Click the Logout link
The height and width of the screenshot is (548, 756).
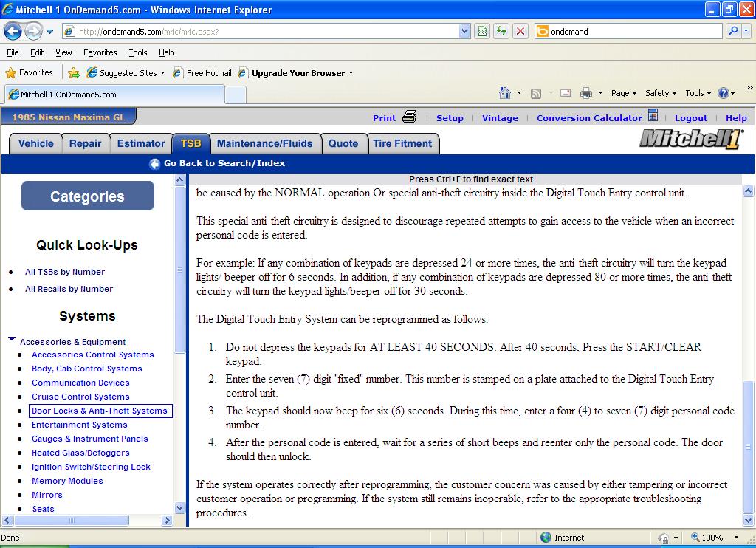(x=691, y=118)
